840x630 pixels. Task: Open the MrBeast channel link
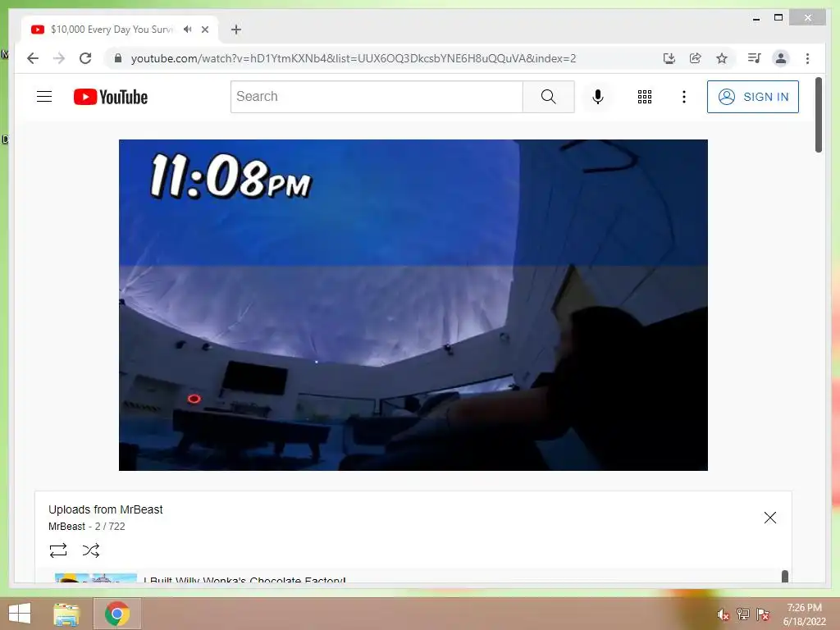coord(66,527)
